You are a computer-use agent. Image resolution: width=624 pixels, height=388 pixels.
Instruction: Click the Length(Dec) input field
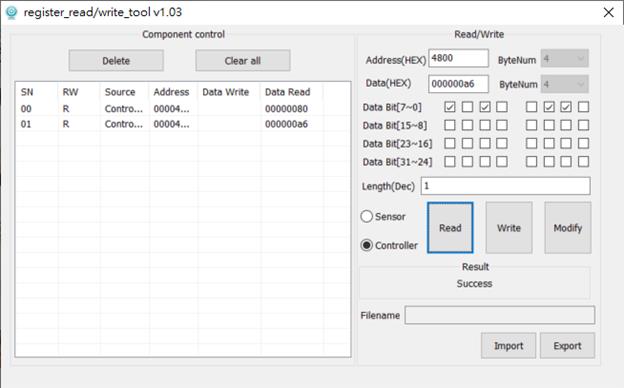(505, 186)
